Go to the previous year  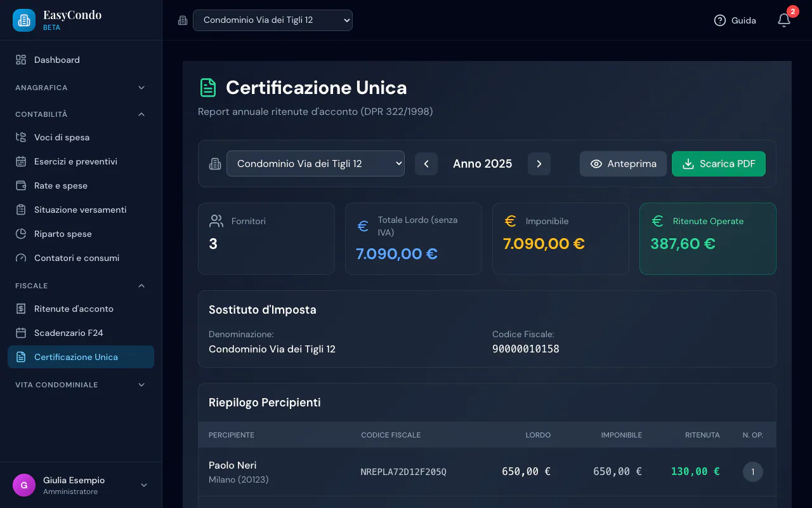[x=426, y=164]
